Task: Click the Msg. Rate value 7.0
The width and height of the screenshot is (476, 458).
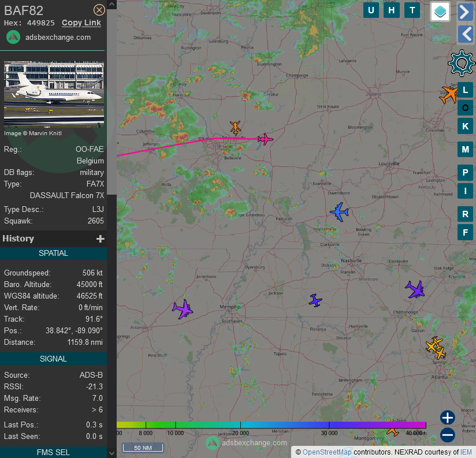Action: point(98,398)
